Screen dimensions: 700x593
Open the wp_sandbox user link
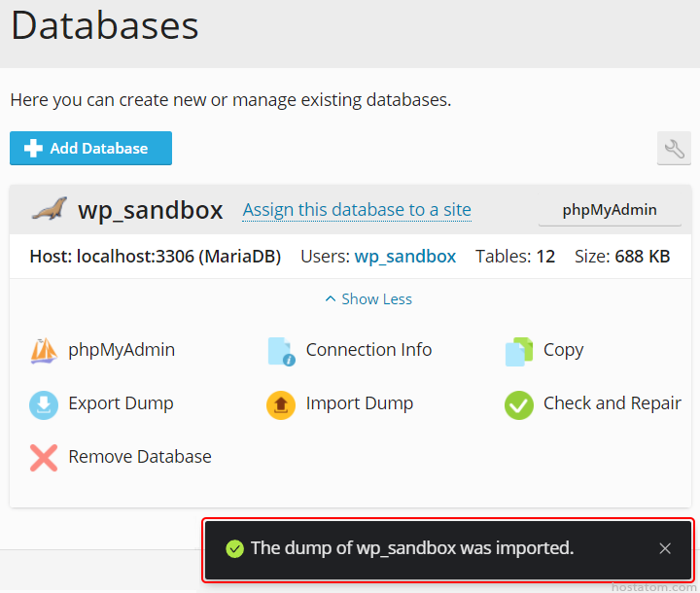click(404, 257)
